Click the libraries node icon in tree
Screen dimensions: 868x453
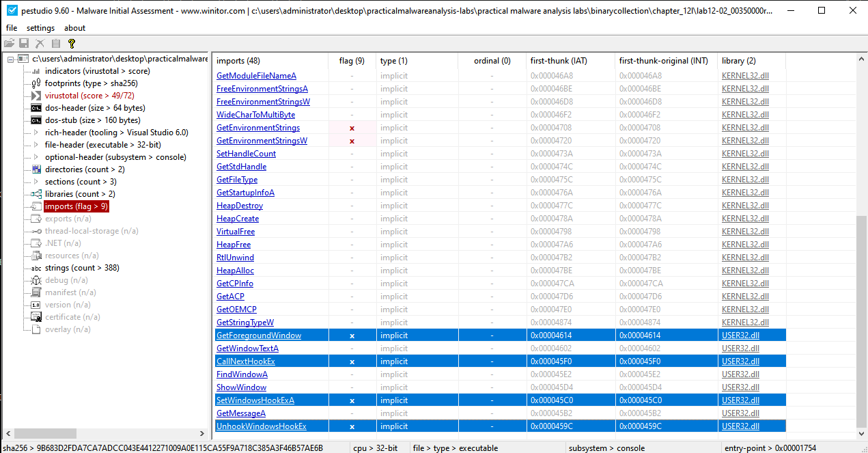[36, 194]
